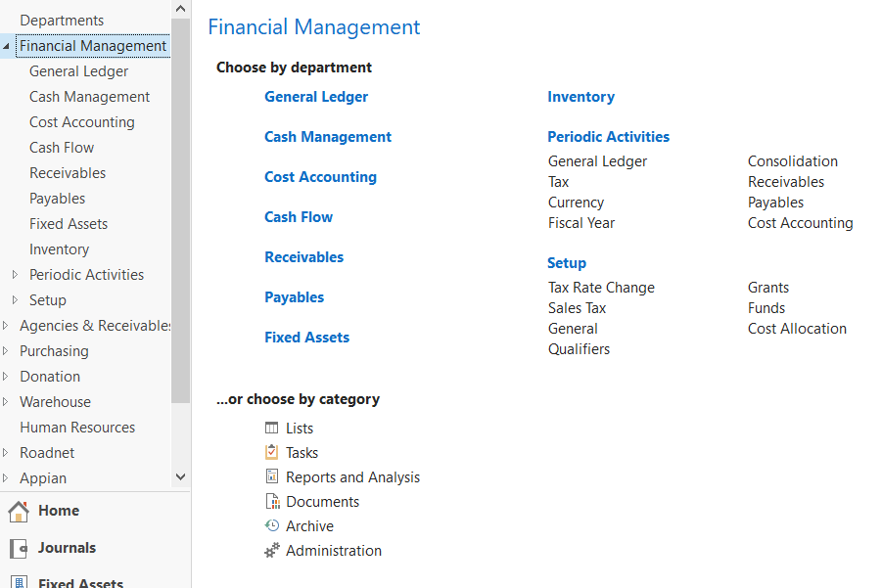Click the Home house icon

(x=18, y=511)
